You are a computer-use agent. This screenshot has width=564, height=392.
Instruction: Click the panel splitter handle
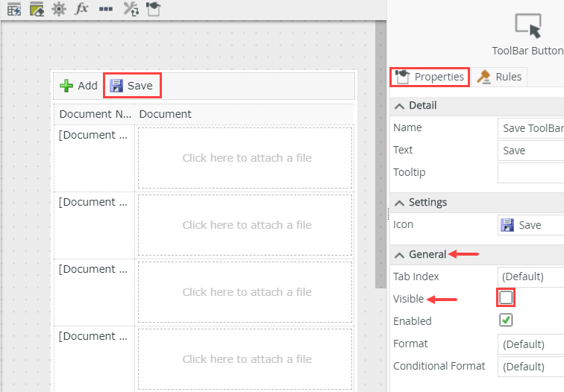click(388, 214)
